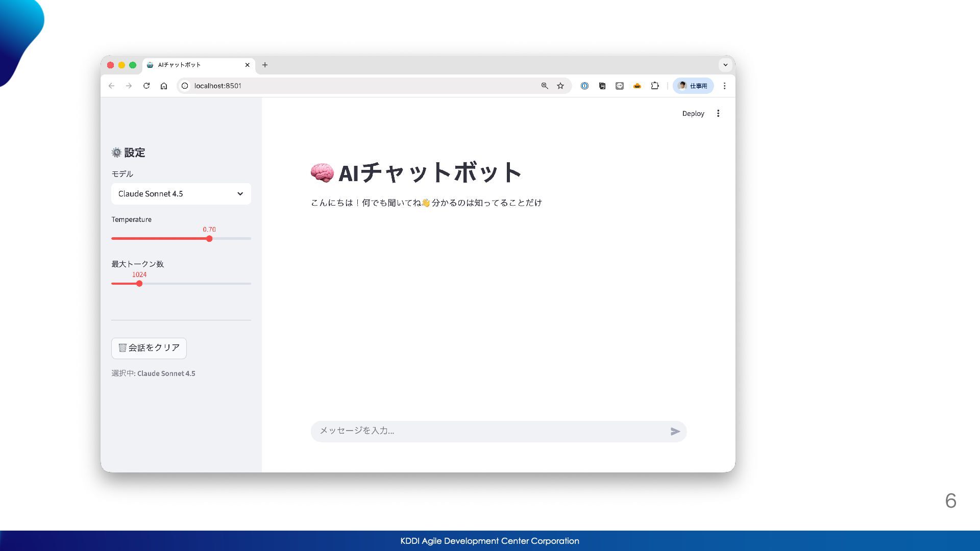Open Chrome's three-dot menu
The image size is (980, 551).
point(724,86)
